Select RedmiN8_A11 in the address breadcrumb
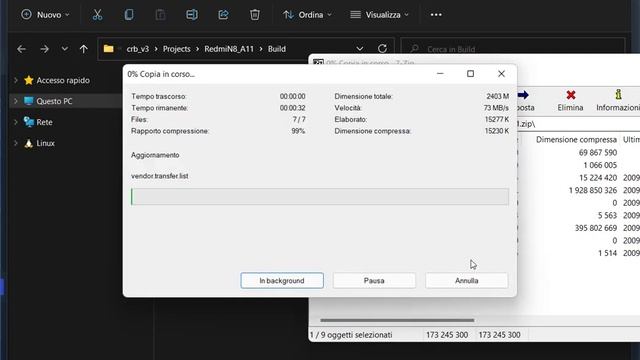The image size is (640, 360). (x=229, y=49)
